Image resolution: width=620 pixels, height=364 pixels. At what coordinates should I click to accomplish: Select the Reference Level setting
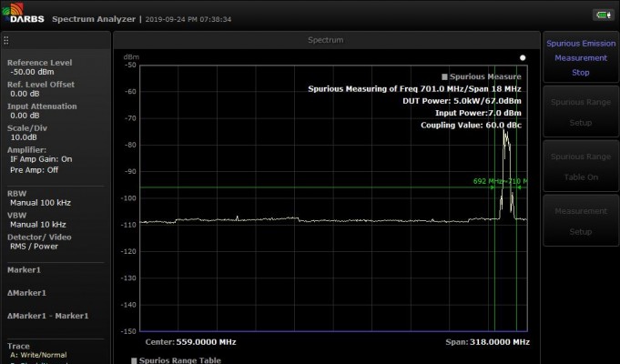[39, 67]
